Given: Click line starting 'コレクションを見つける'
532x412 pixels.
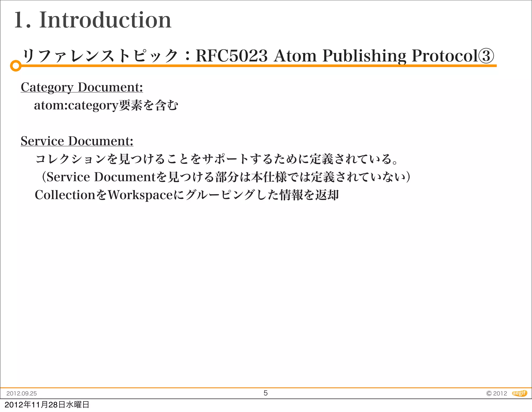Looking at the screenshot, I should pyautogui.click(x=217, y=159).
